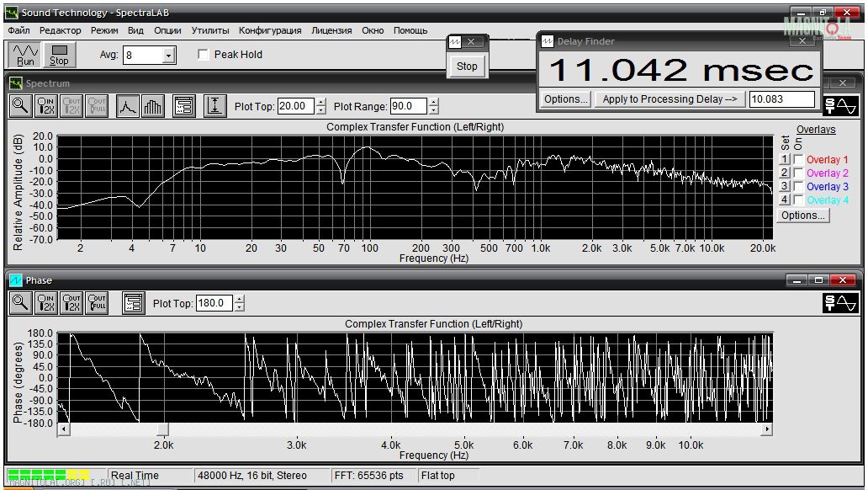The height and width of the screenshot is (490, 868).
Task: Open the Окно menu
Action: (373, 30)
